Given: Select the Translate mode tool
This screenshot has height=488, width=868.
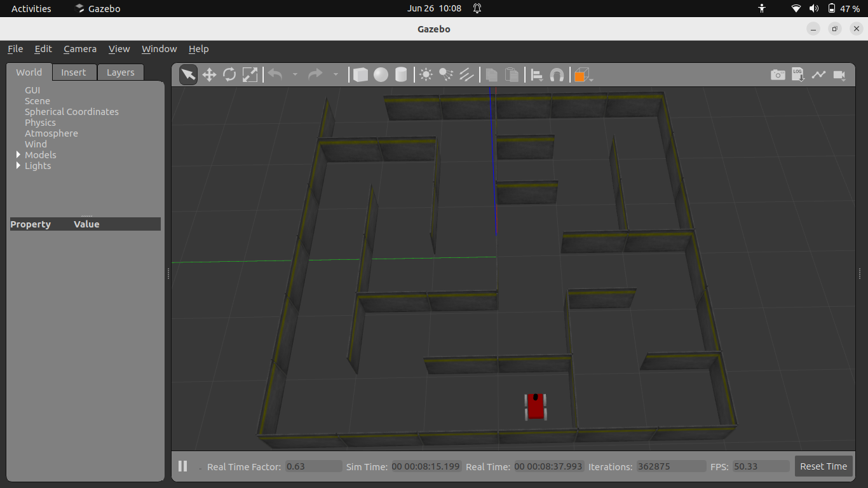Looking at the screenshot, I should (x=210, y=74).
